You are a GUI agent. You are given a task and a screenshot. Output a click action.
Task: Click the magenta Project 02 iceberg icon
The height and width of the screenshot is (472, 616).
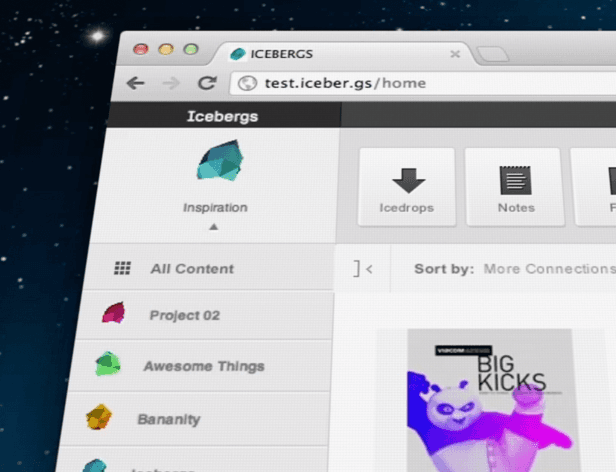click(x=114, y=313)
